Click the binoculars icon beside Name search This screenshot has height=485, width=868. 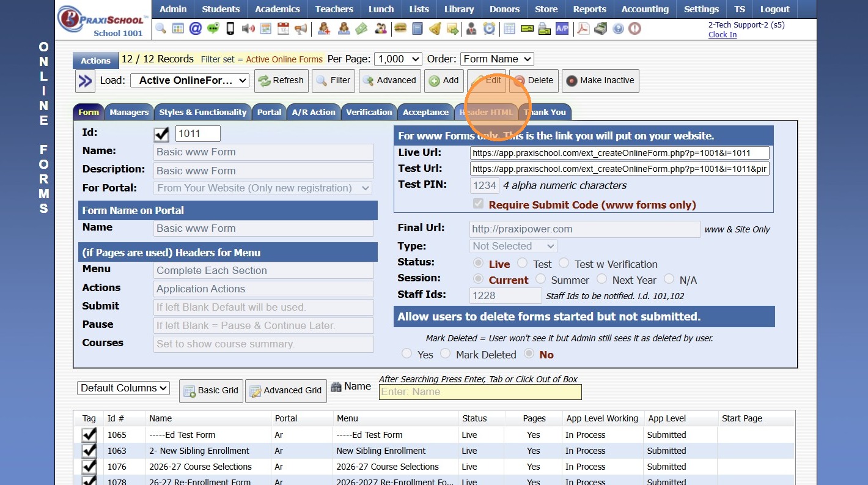(336, 387)
